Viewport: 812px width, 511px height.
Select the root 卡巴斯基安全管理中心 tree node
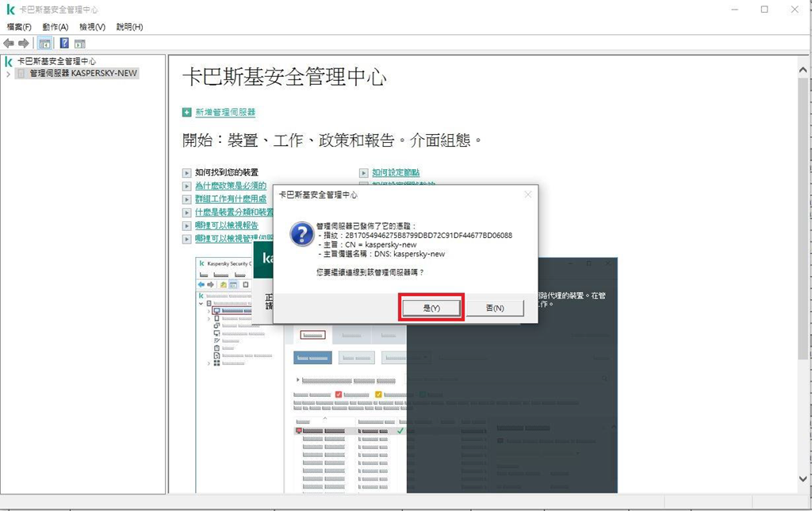(x=56, y=61)
